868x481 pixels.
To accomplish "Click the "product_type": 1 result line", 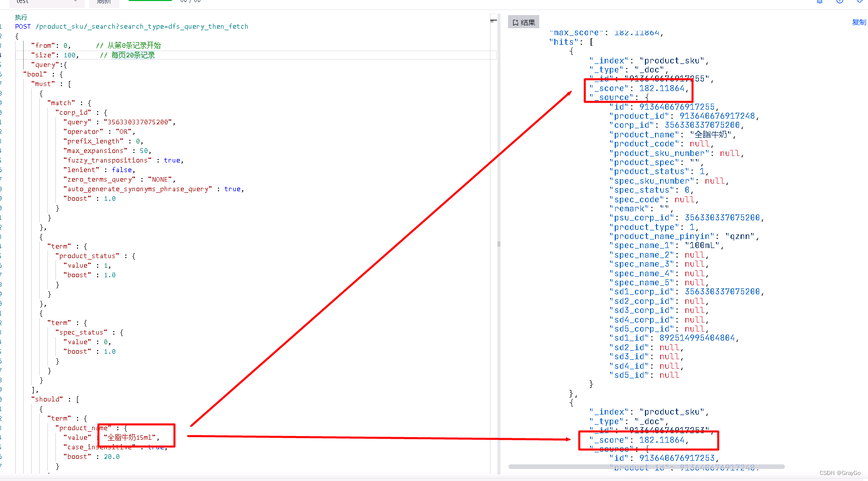I will pyautogui.click(x=654, y=227).
